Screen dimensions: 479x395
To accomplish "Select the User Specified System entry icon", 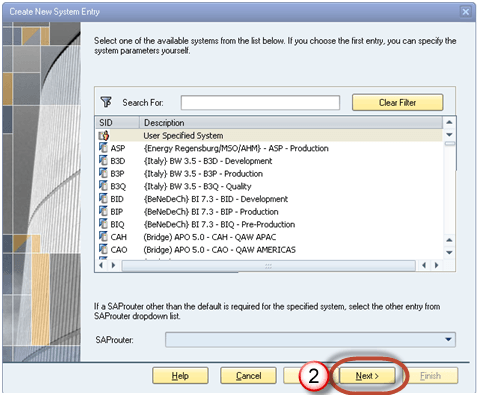I will [x=104, y=135].
